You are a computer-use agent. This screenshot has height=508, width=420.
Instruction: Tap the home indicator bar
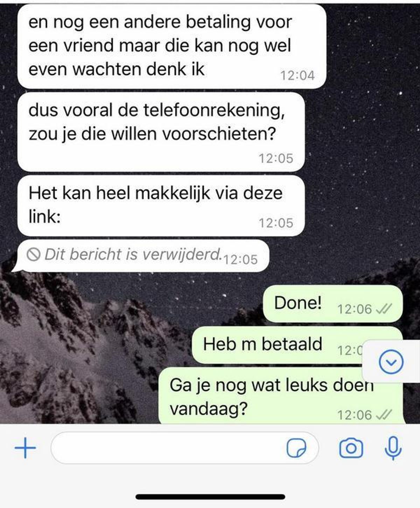tap(210, 497)
